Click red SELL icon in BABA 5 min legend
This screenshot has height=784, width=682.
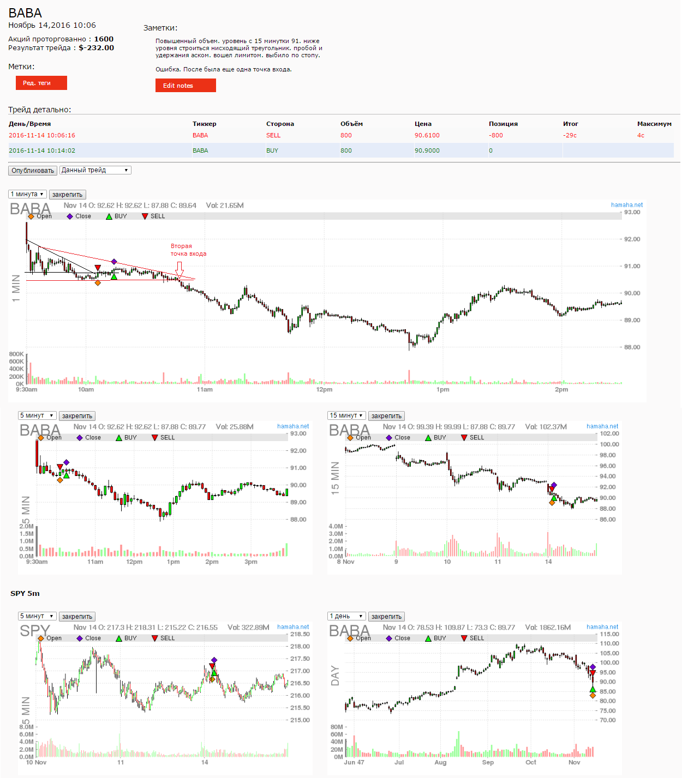click(x=155, y=438)
